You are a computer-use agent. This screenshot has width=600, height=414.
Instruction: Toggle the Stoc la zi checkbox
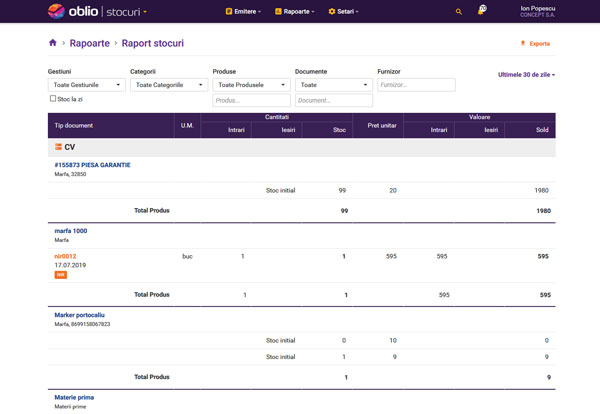[53, 99]
